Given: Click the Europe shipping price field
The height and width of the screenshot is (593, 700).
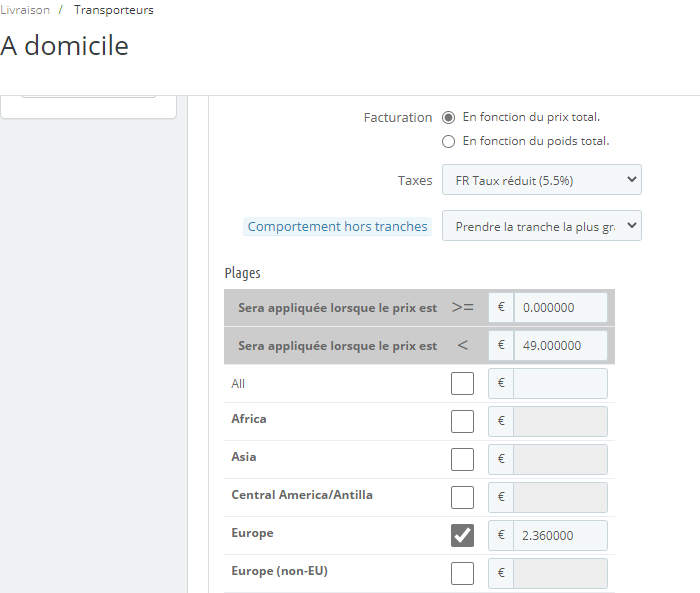Looking at the screenshot, I should [x=560, y=535].
